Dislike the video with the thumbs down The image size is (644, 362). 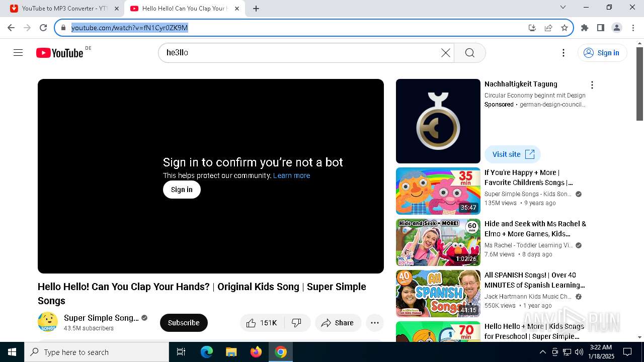click(297, 323)
